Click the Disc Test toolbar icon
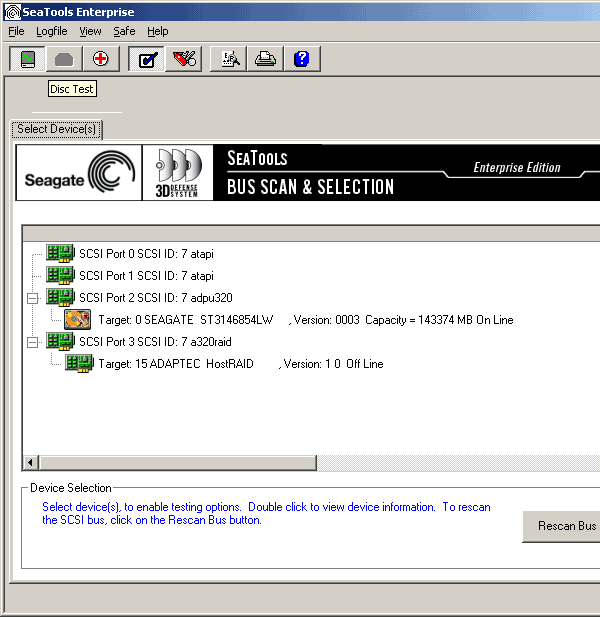This screenshot has height=617, width=600. (28, 59)
